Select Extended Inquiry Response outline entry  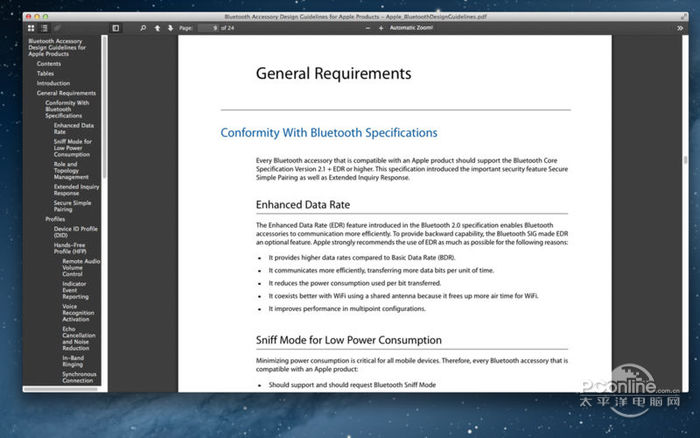coord(76,190)
